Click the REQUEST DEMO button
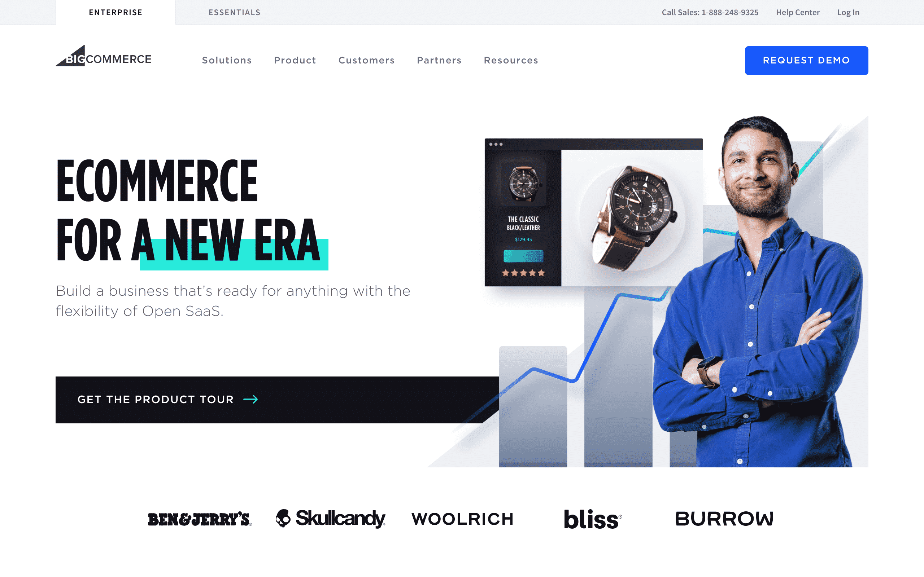 tap(806, 60)
